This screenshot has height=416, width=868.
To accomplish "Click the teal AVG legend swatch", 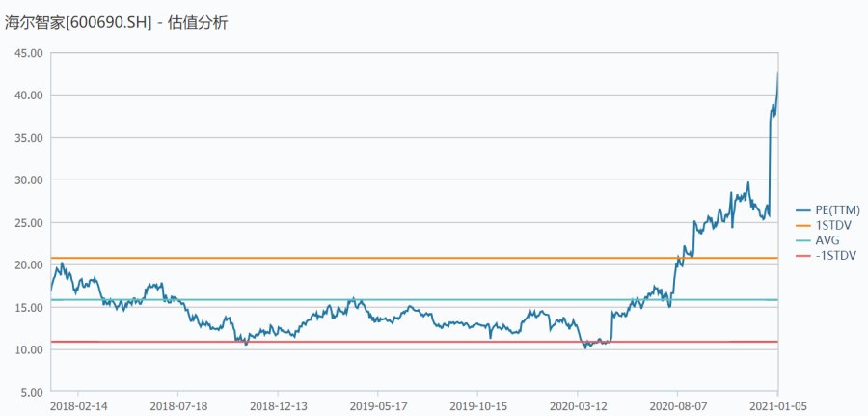I will (x=803, y=240).
